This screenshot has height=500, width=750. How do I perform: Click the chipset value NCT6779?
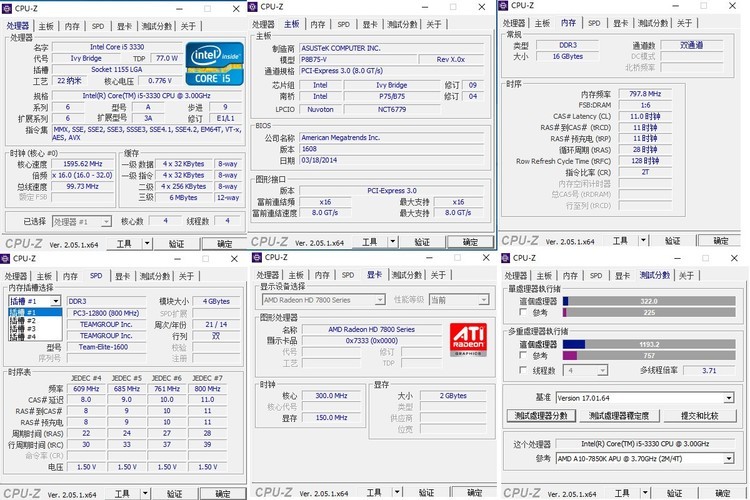[392, 109]
